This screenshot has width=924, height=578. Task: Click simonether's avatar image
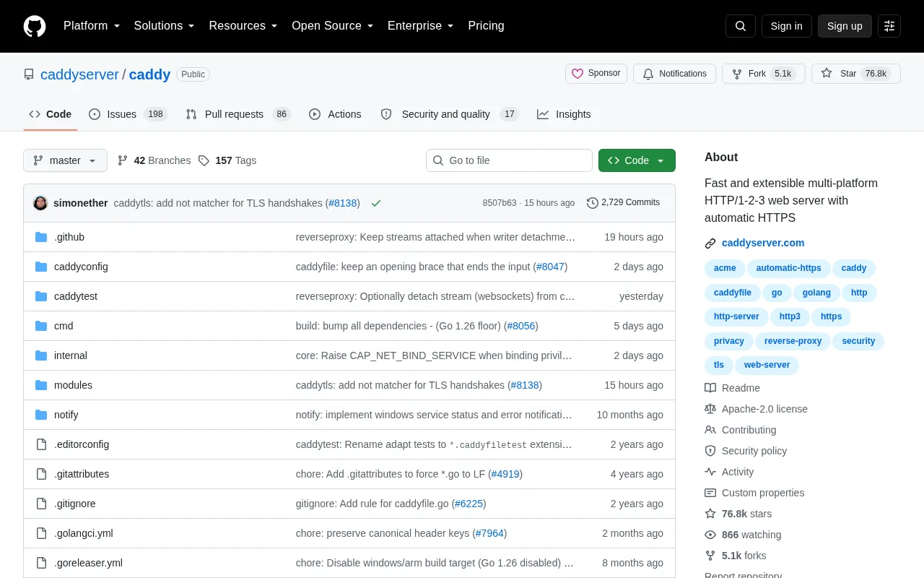(x=41, y=203)
